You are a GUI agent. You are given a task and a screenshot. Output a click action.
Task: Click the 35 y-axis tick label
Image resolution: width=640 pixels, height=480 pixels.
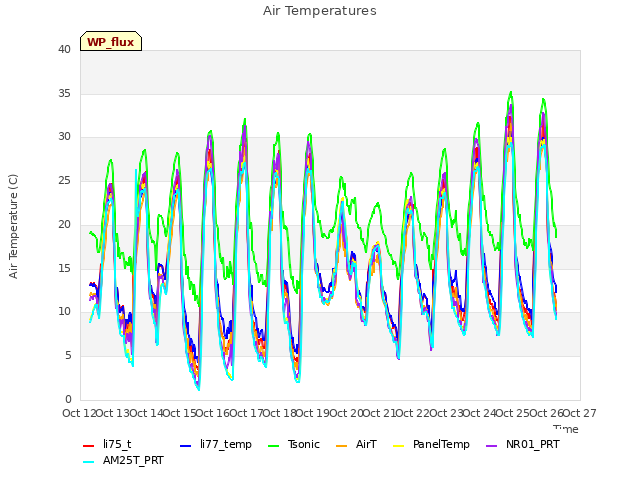[64, 93]
